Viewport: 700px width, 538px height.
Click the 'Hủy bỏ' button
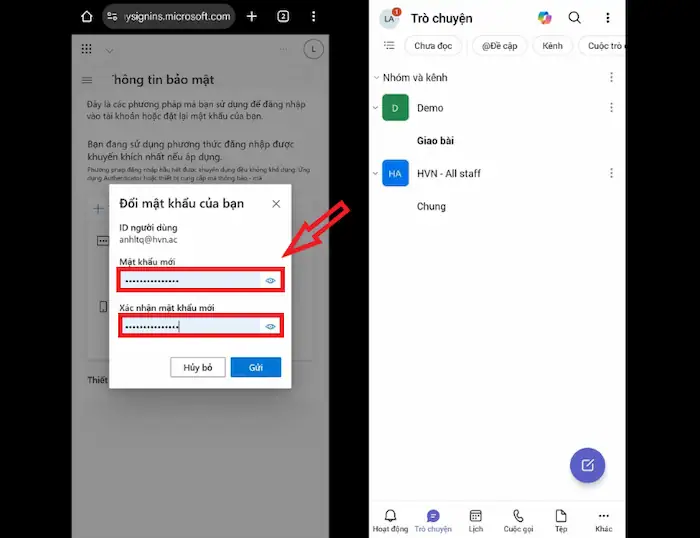(x=198, y=368)
